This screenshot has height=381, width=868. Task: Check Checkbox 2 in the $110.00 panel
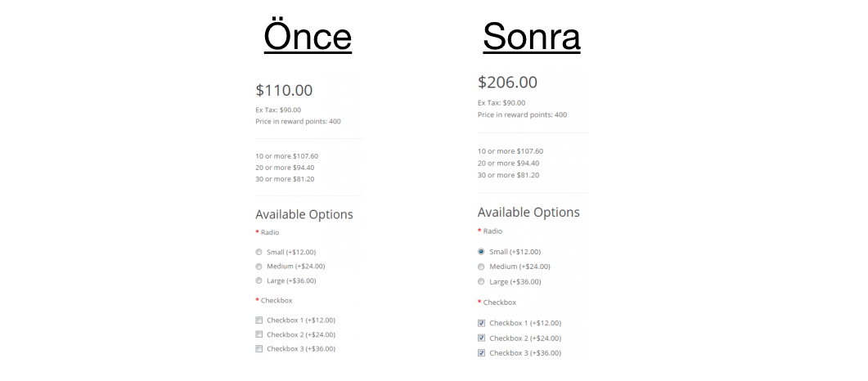[x=259, y=334]
